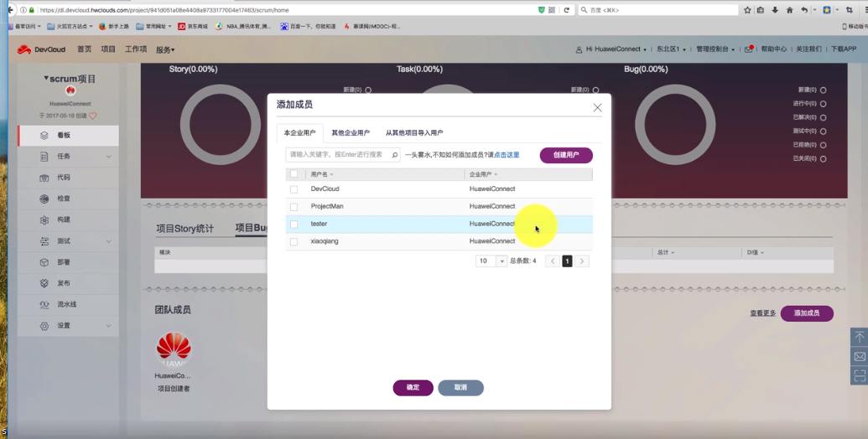The height and width of the screenshot is (439, 868).
Task: Go to the next page arrow in pagination
Action: point(582,261)
